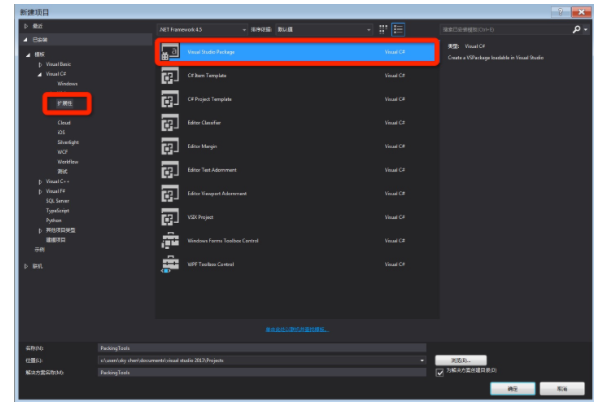Click the solution name input field
604x411 pixels.
click(262, 372)
